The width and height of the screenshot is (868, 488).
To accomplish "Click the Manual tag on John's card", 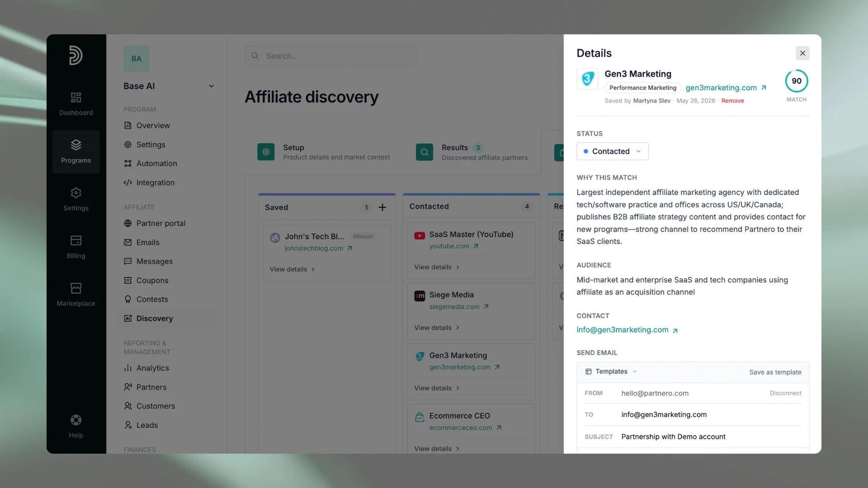I will point(363,236).
